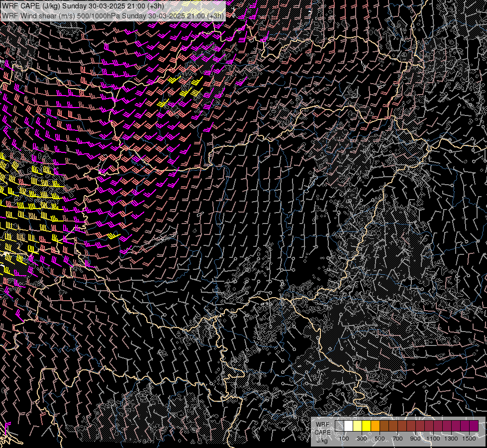Click the 900 legend scale label
This screenshot has width=487, height=448.
415,439
